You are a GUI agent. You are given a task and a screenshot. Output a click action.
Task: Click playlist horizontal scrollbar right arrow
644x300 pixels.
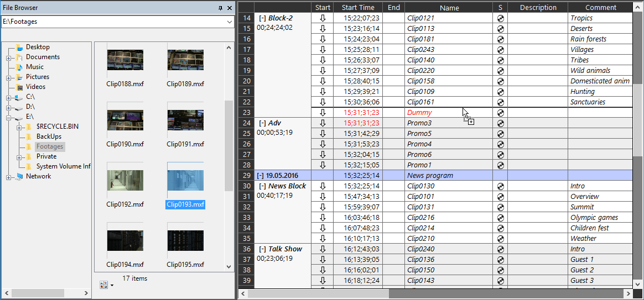pos(629,294)
